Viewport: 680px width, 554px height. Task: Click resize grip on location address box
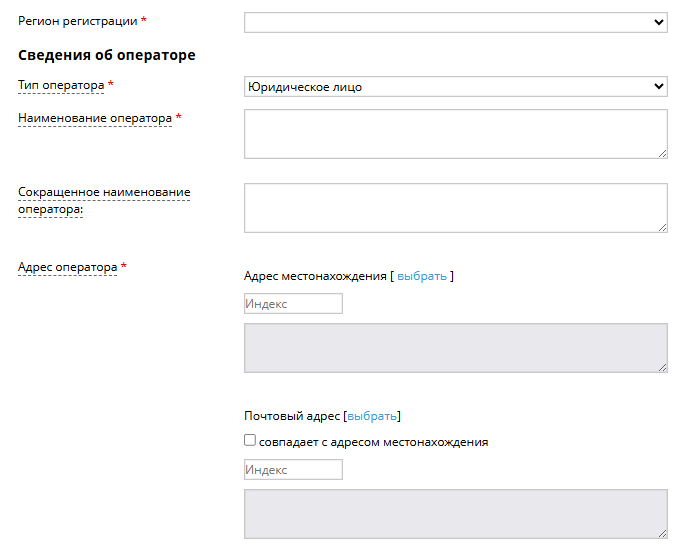pos(662,367)
